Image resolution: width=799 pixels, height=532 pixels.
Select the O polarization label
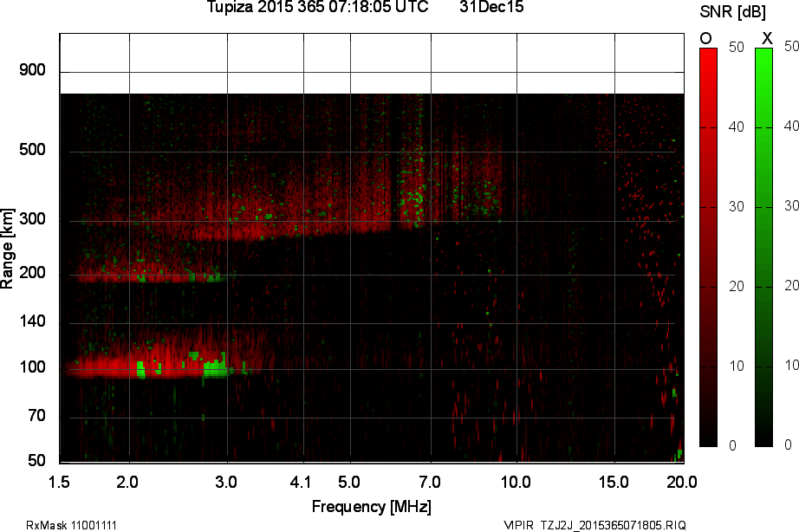pos(705,38)
